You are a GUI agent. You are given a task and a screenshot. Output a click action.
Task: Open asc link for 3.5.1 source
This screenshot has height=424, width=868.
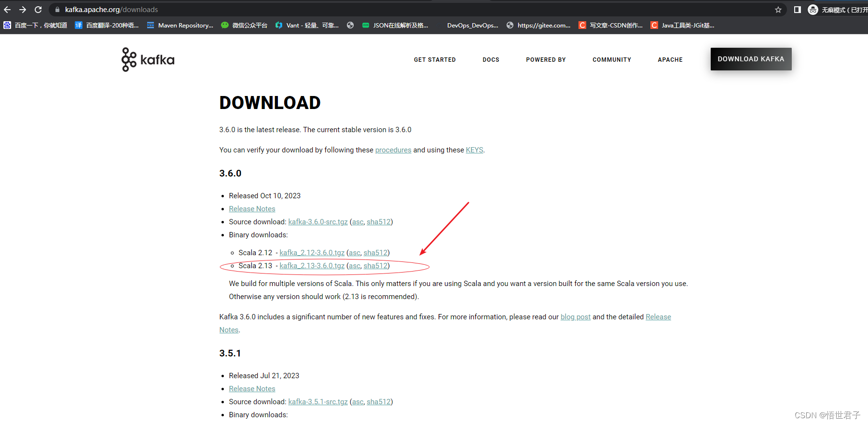click(358, 402)
